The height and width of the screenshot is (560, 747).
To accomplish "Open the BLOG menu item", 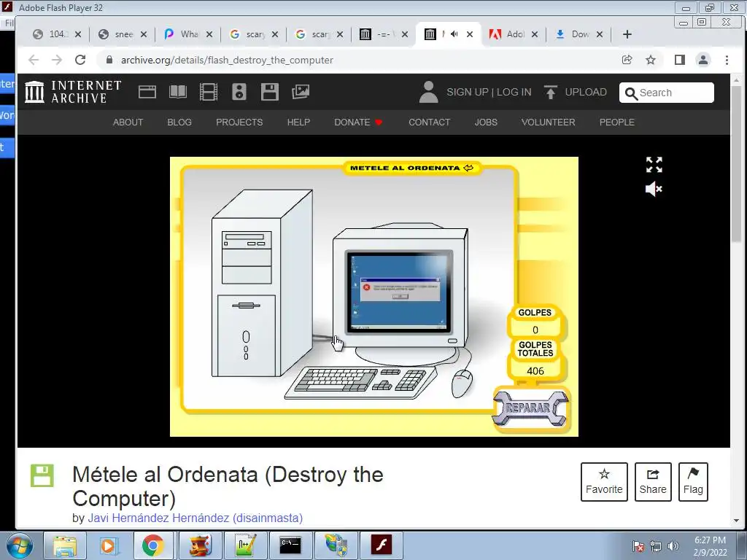I will [x=179, y=122].
